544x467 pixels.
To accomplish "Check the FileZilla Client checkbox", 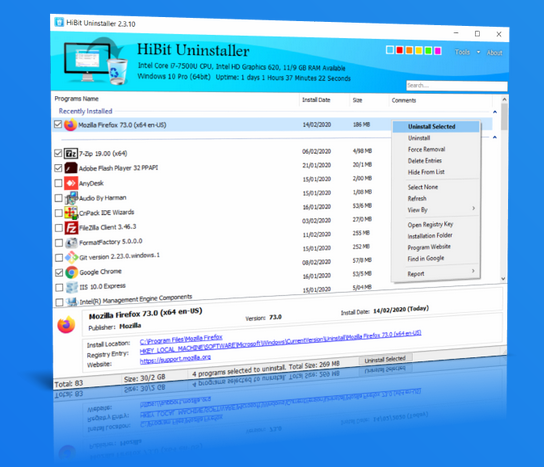I will (x=59, y=228).
